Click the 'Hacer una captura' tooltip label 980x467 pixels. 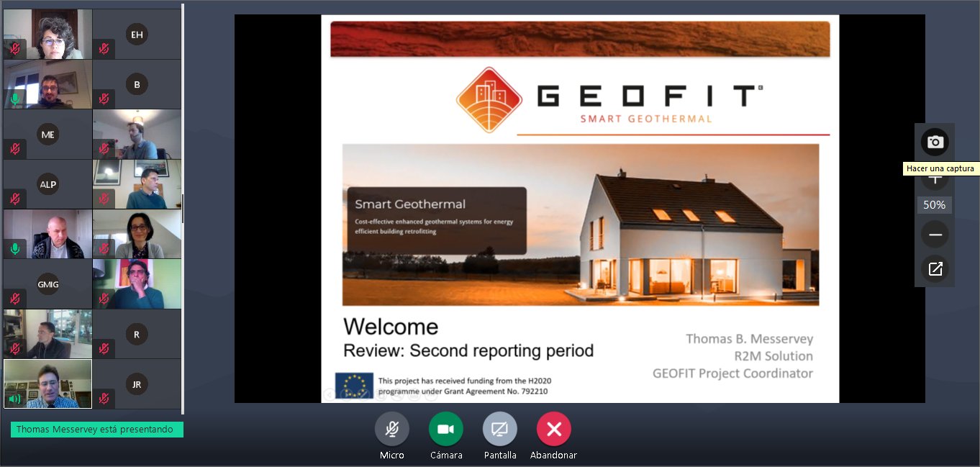point(940,168)
